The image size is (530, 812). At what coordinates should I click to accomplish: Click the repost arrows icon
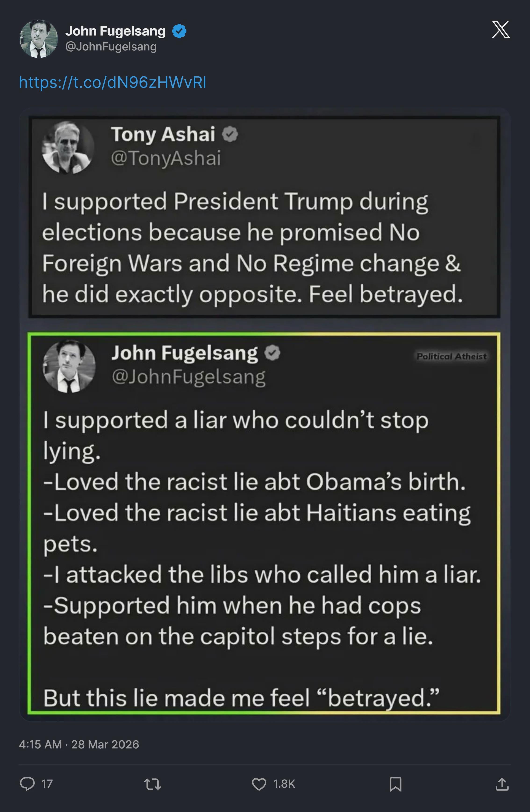pos(153,784)
